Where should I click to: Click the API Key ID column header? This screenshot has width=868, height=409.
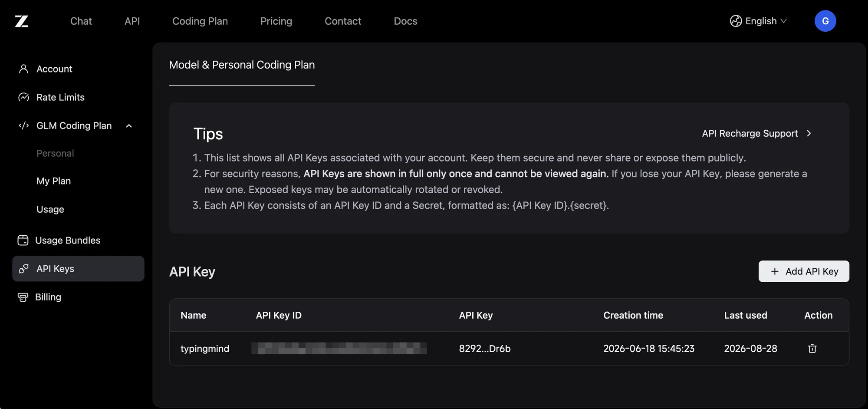[279, 315]
